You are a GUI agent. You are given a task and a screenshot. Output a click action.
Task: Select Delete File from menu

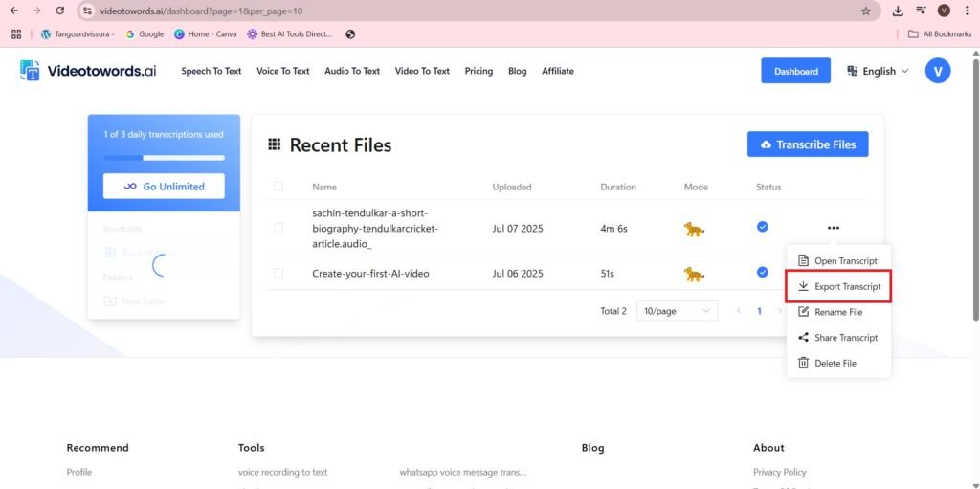coord(838,364)
